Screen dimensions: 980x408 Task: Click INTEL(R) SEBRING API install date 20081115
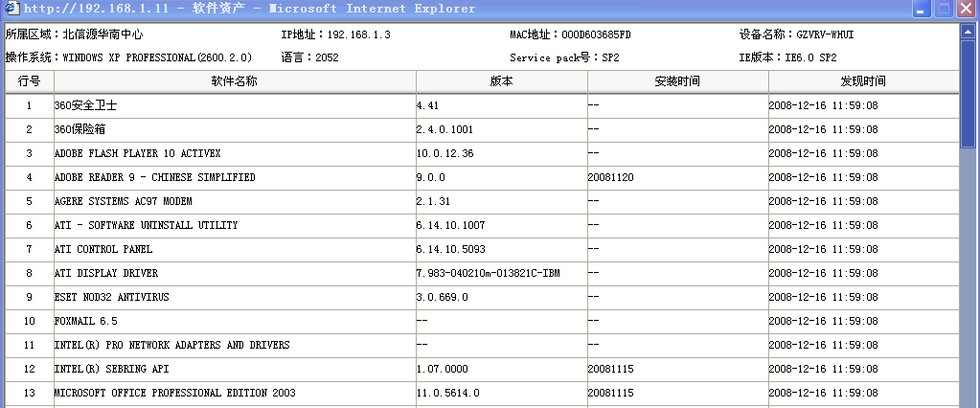coord(610,369)
